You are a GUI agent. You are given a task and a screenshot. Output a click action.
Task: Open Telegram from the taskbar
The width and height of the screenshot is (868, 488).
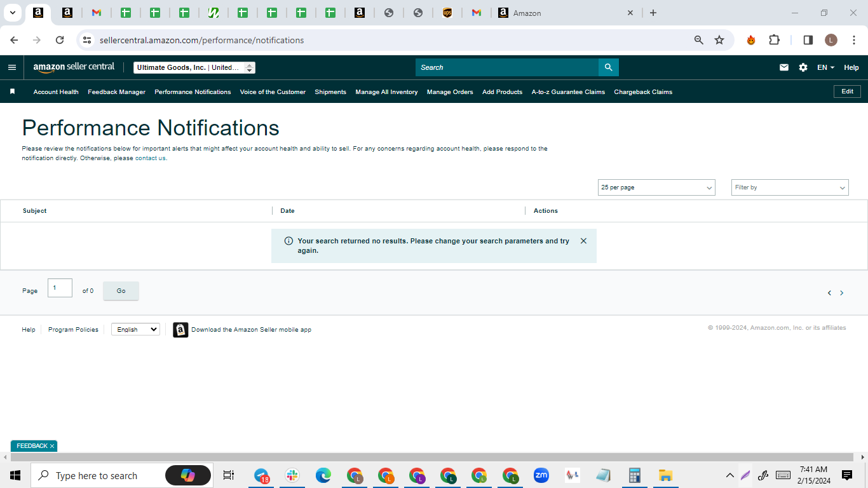pos(262,475)
